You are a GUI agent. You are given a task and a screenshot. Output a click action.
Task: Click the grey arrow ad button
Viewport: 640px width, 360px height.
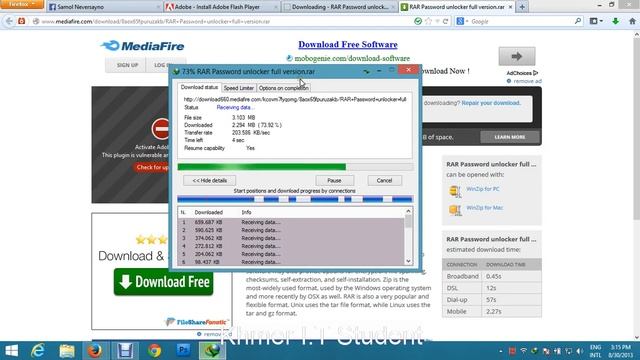point(517,56)
